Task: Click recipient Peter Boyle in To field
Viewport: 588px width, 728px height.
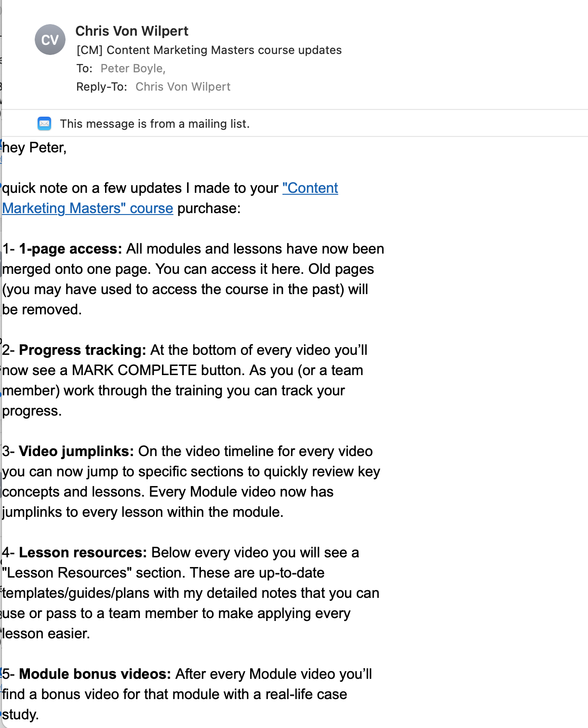Action: click(133, 68)
